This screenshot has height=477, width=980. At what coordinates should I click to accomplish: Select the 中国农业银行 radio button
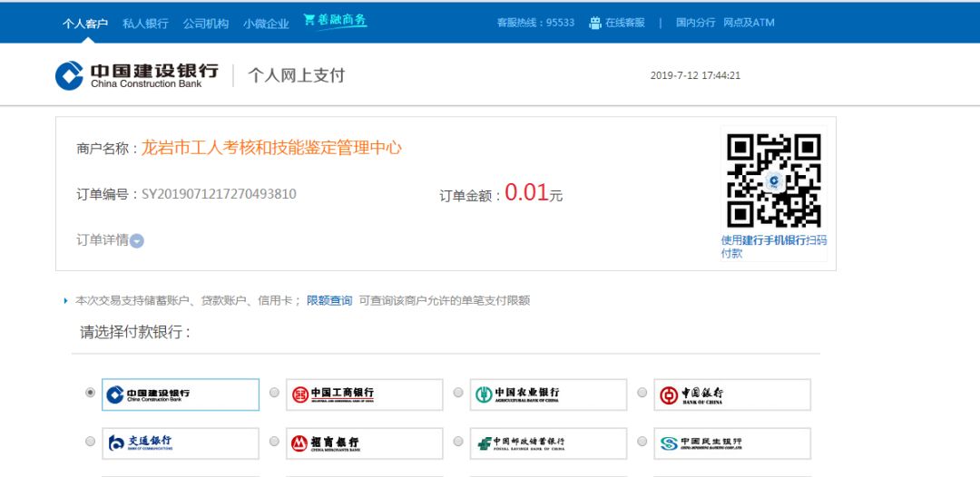[x=458, y=393]
